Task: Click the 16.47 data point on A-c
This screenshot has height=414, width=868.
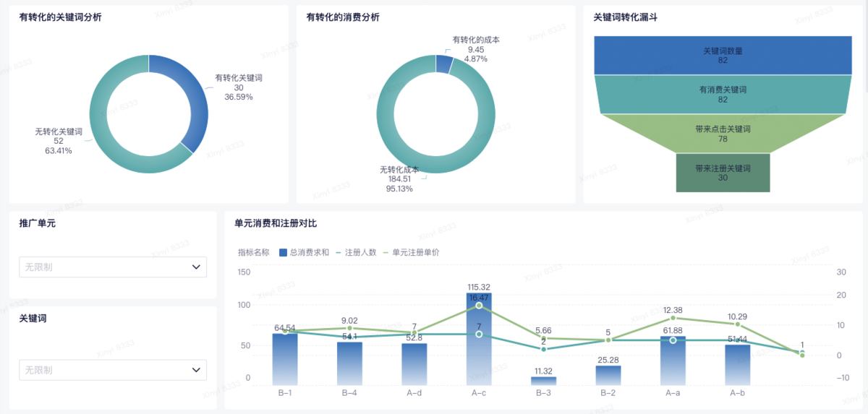Action: point(479,306)
